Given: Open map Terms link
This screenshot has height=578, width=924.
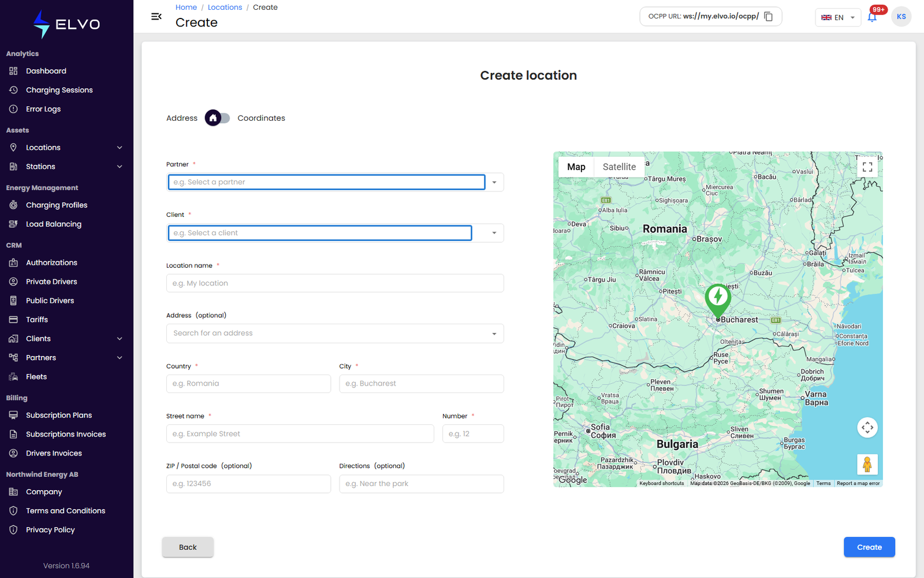Looking at the screenshot, I should click(x=824, y=483).
